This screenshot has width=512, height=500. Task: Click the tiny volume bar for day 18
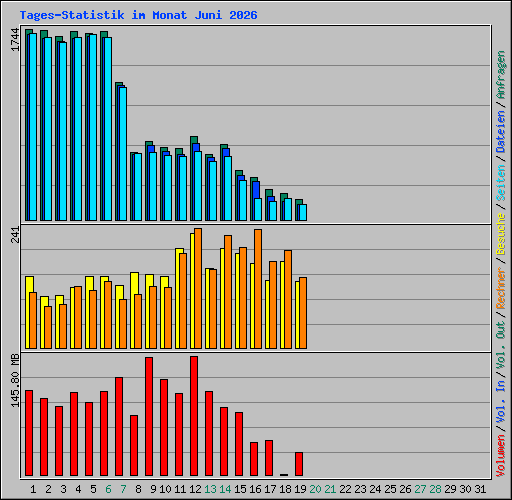(284, 475)
